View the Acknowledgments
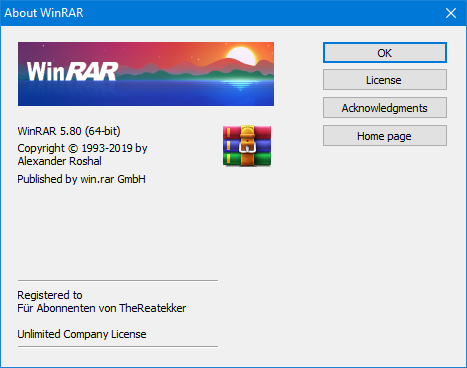The height and width of the screenshot is (368, 467). (x=385, y=108)
